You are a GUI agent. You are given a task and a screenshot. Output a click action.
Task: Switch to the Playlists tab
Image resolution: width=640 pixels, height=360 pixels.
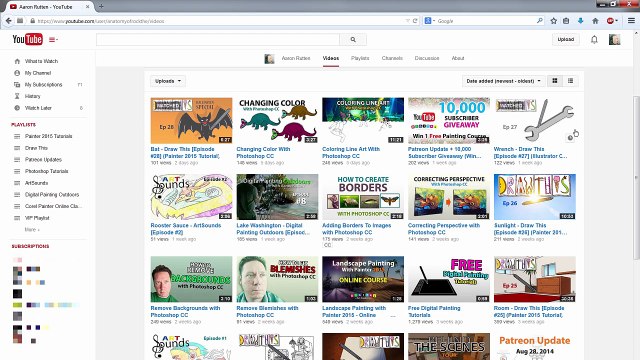point(360,58)
